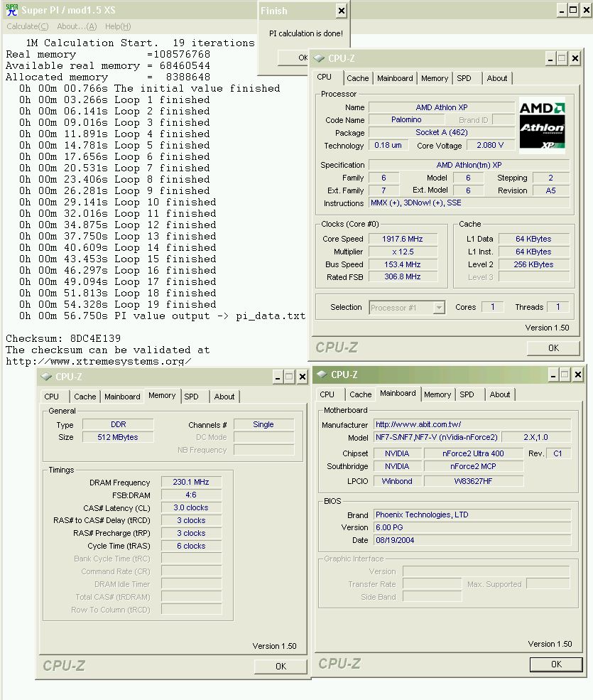This screenshot has height=700, width=593.
Task: Click the motherboard Model NF7-S field
Action: (x=437, y=437)
